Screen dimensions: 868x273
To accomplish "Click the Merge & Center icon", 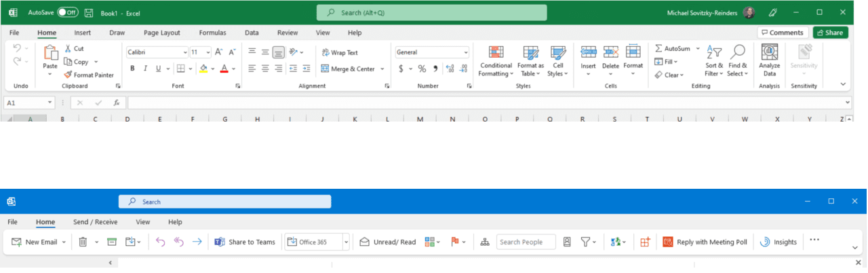I will point(325,69).
